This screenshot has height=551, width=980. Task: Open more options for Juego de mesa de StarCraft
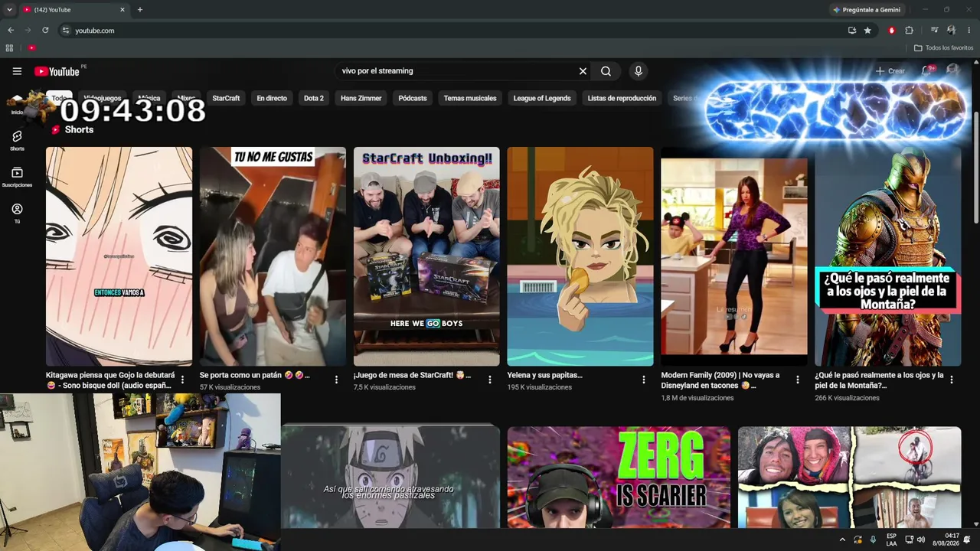click(490, 380)
